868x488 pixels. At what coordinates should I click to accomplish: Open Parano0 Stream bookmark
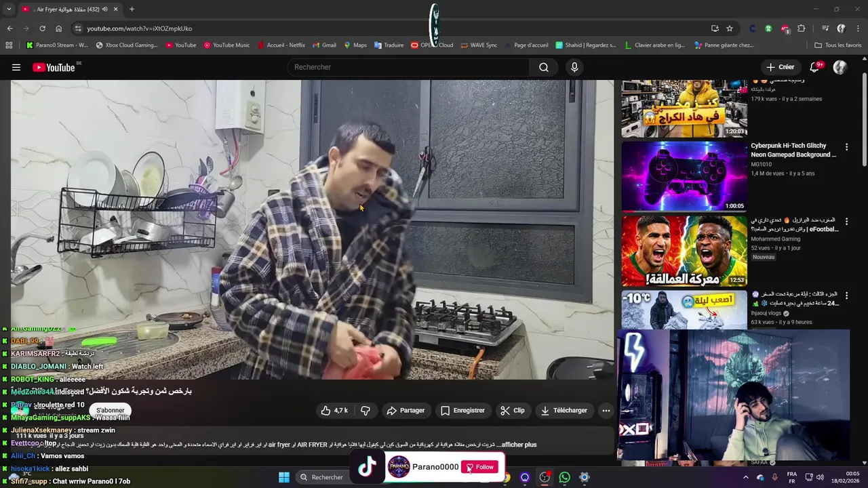tap(57, 45)
